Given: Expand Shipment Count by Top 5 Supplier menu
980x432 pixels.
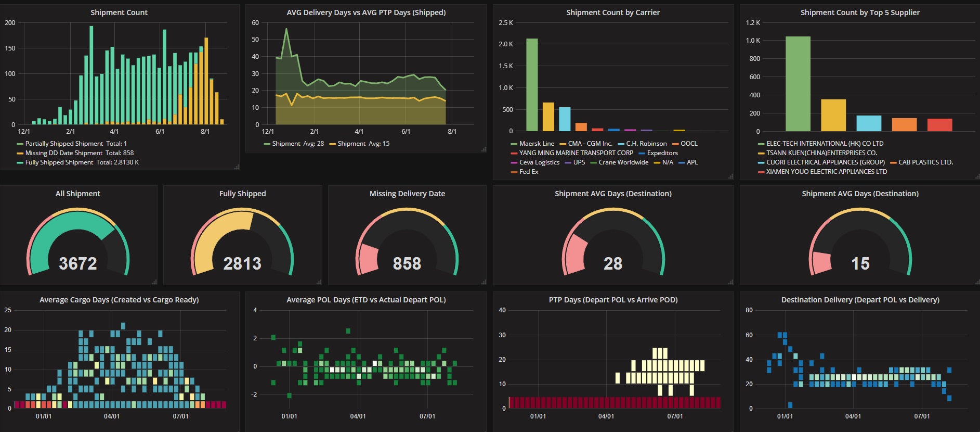Looking at the screenshot, I should click(860, 12).
